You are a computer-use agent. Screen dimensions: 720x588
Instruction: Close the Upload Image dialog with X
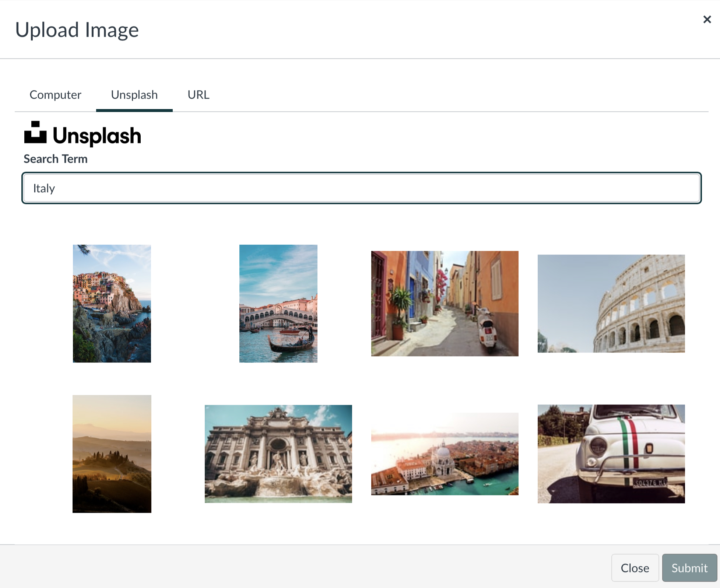click(x=707, y=20)
